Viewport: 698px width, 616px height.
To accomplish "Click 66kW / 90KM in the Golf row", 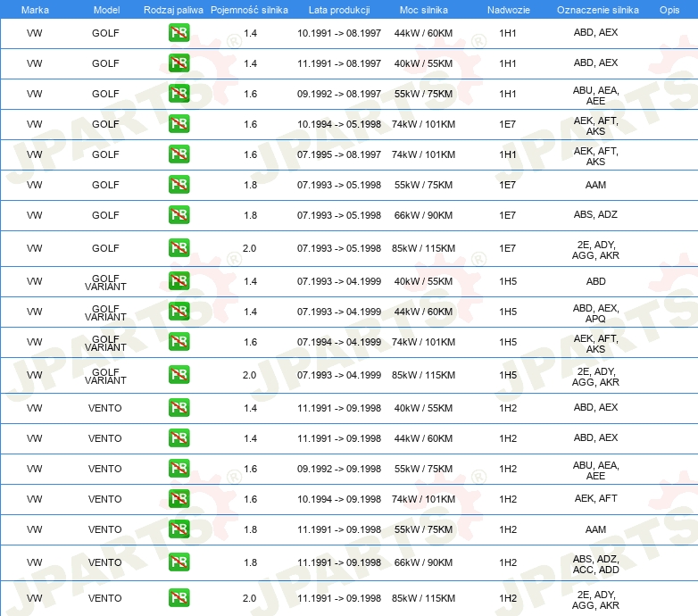I will (x=423, y=215).
